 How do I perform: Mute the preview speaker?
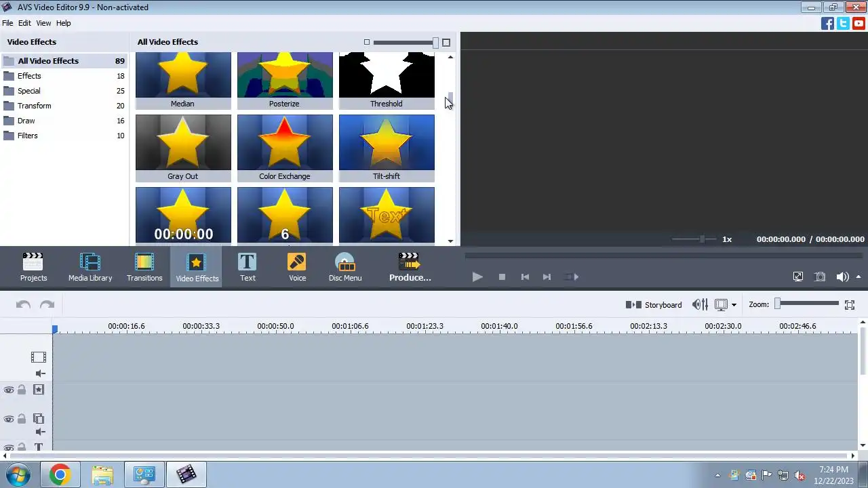point(842,277)
